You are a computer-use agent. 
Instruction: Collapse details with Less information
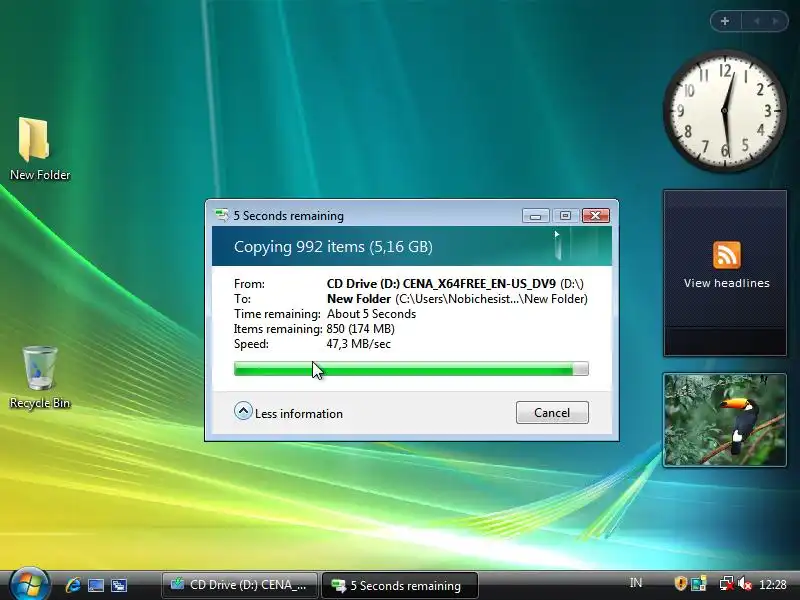coord(288,412)
